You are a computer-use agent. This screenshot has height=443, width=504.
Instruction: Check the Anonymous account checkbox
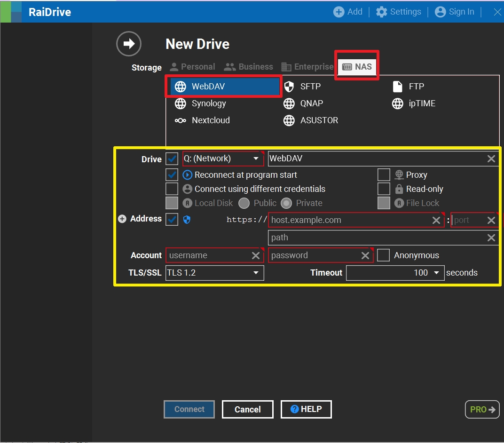point(383,255)
